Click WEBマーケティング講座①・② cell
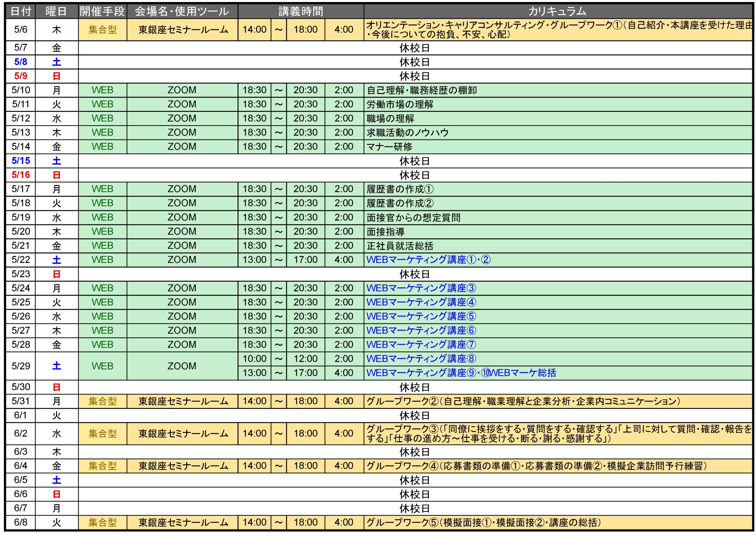The image size is (756, 536). (x=558, y=260)
